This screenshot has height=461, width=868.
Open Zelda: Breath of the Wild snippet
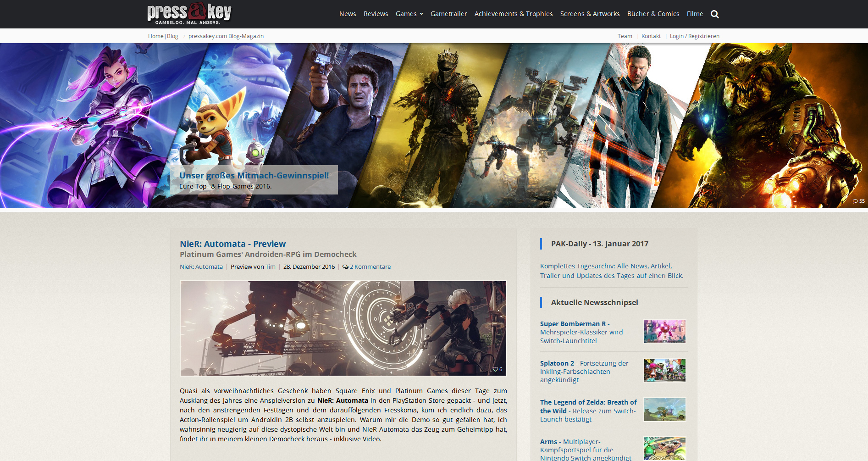(x=588, y=411)
